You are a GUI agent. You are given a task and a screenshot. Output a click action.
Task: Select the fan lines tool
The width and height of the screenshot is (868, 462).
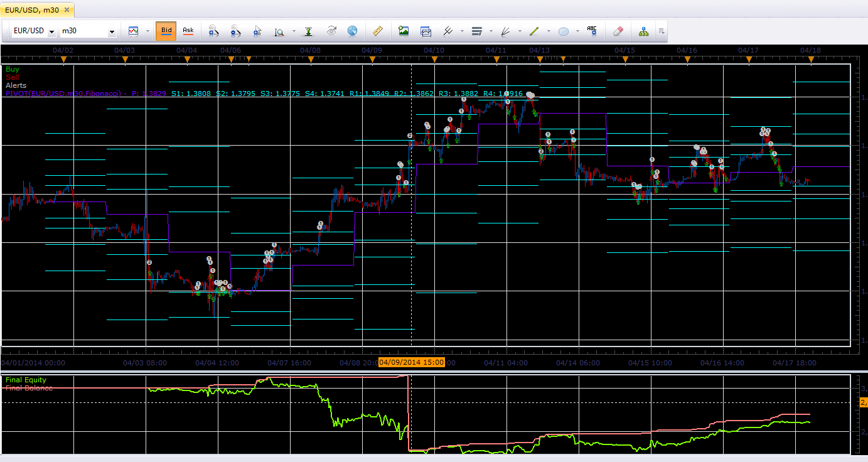505,31
